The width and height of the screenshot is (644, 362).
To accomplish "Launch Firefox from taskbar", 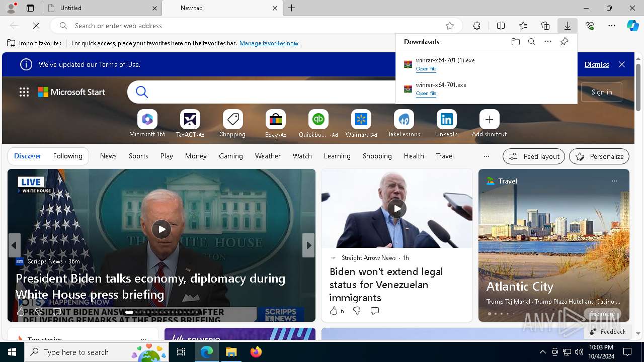I will 256,352.
